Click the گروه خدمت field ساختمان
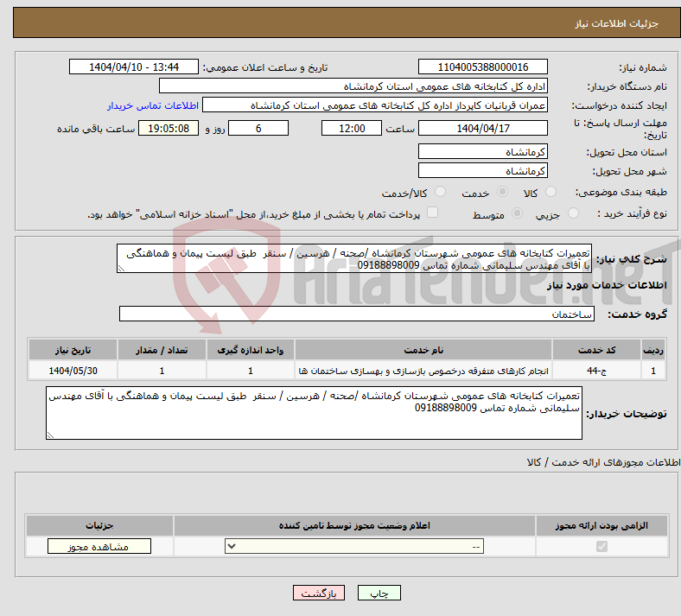 tap(357, 314)
